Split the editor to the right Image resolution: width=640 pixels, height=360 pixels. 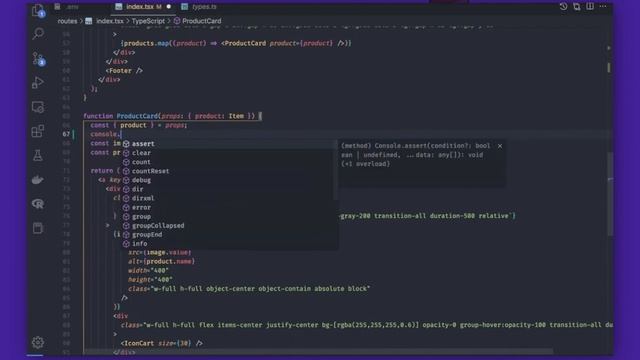(x=590, y=7)
